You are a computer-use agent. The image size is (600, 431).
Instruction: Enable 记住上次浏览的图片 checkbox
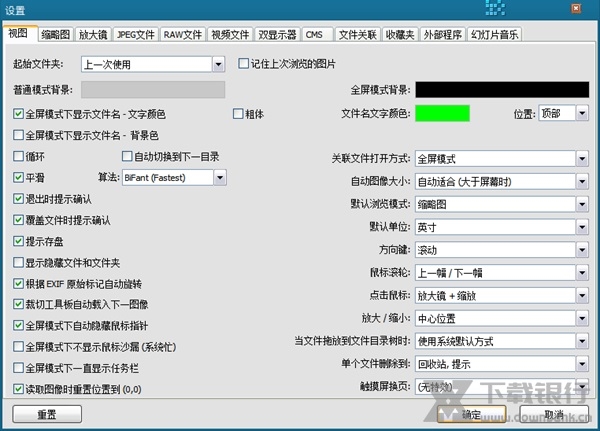[x=243, y=64]
